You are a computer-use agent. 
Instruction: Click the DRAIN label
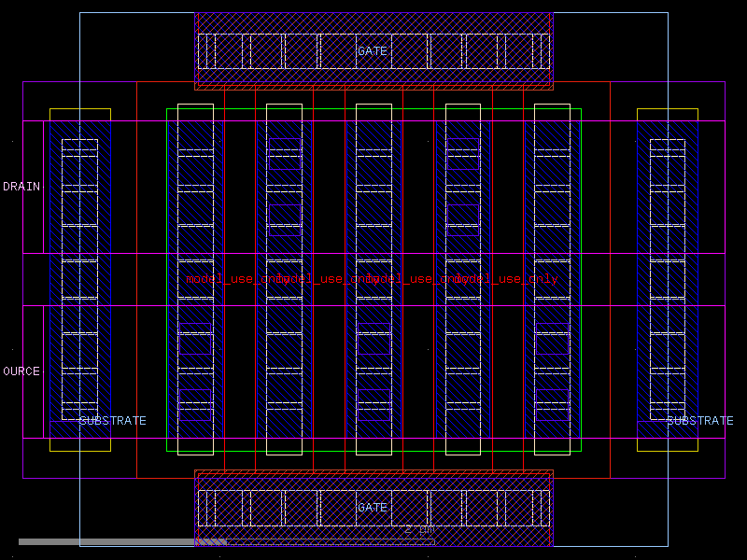(21, 186)
